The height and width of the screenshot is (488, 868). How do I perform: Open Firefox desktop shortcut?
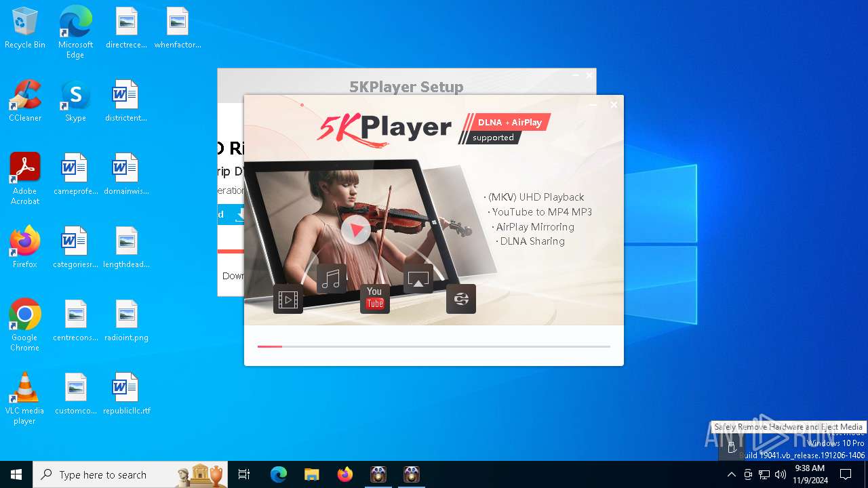coord(25,248)
